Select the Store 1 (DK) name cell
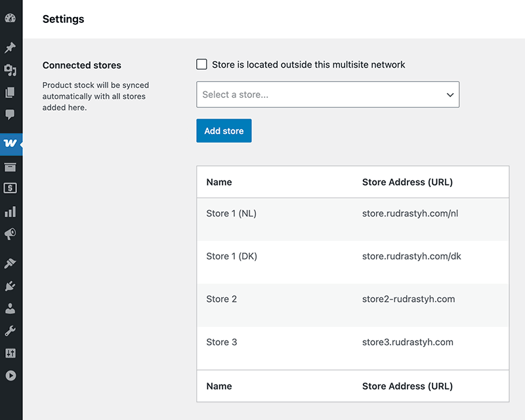This screenshot has width=525, height=420. (232, 256)
